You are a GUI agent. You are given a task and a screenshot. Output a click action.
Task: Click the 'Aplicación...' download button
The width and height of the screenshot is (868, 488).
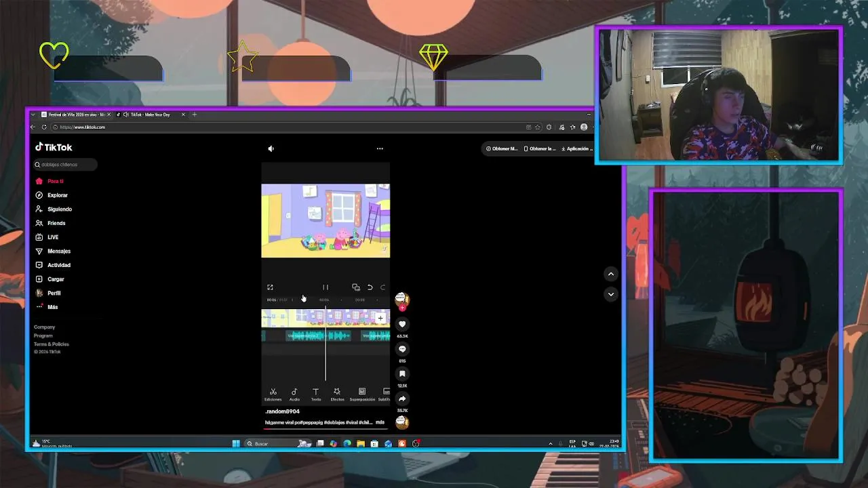point(576,148)
